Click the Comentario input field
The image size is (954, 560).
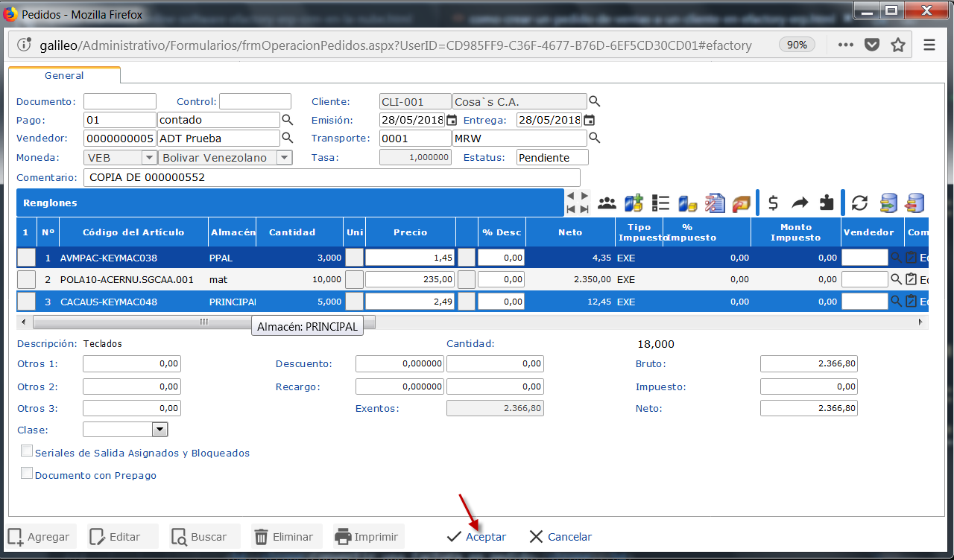(332, 177)
